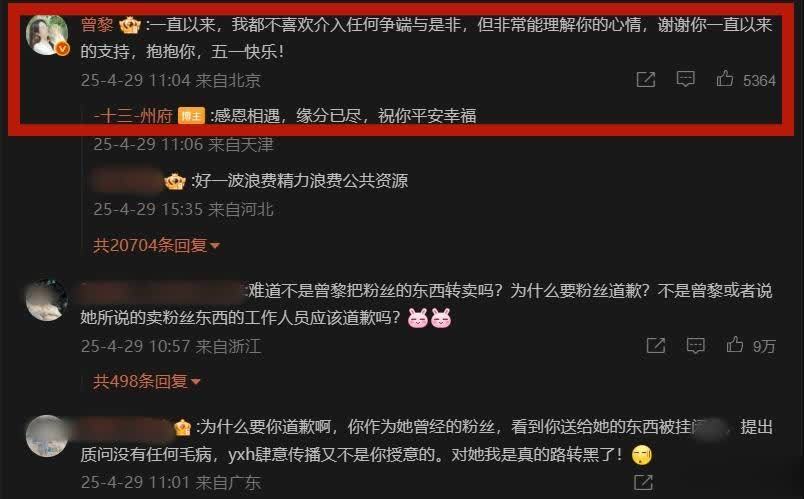Like 曾黎's comment with 5364 likes

point(725,78)
